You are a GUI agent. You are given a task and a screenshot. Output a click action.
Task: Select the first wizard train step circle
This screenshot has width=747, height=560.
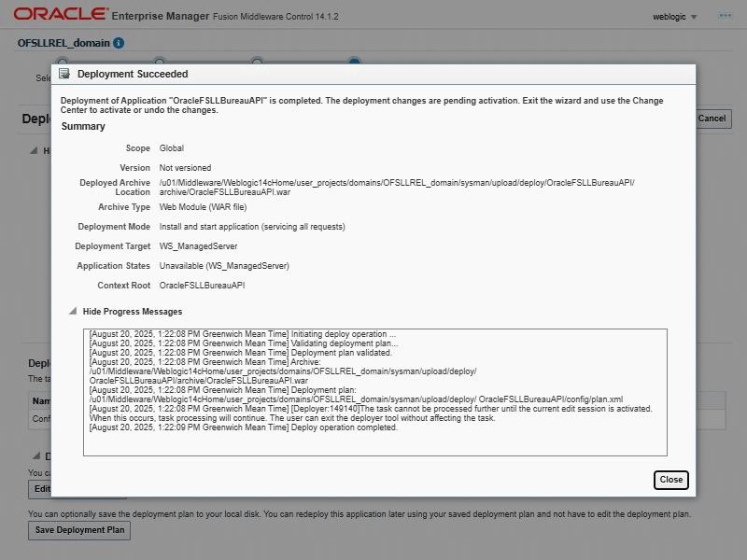[x=63, y=62]
